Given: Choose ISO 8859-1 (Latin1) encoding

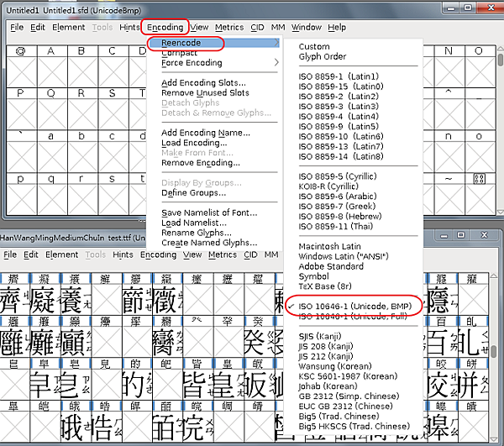Looking at the screenshot, I should tap(339, 76).
